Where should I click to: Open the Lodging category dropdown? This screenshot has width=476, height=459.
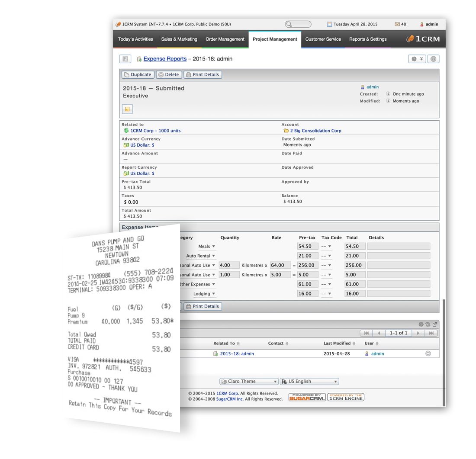pyautogui.click(x=204, y=294)
